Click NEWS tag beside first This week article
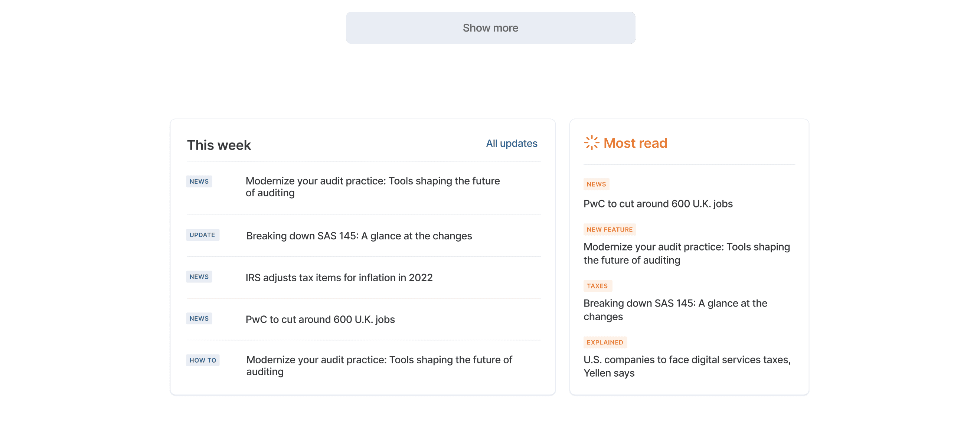 [199, 181]
